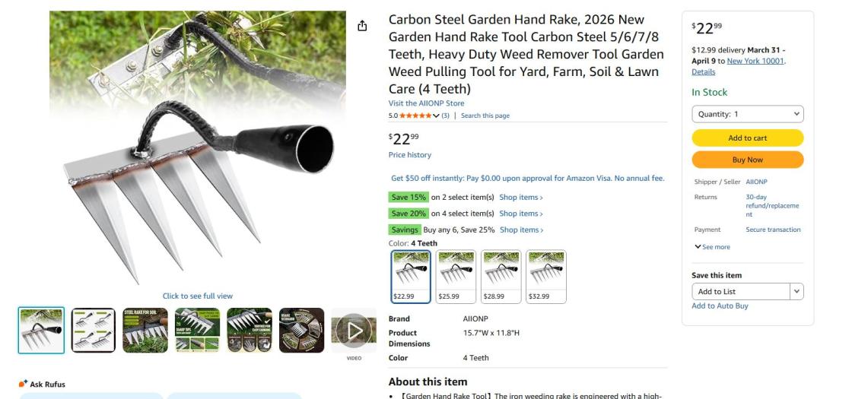The width and height of the screenshot is (868, 399).
Task: Select the $22.99 4 Teeth variant
Action: [x=411, y=277]
